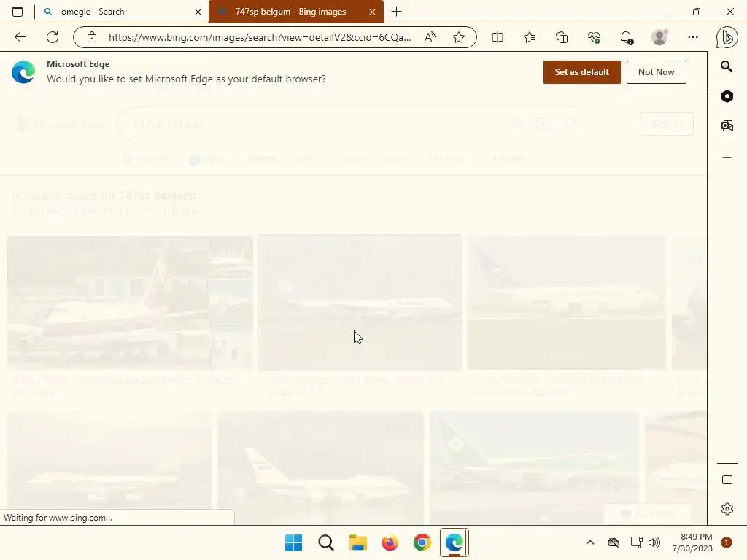This screenshot has height=560, width=747.
Task: Click the Bing Sign in button
Action: point(667,124)
